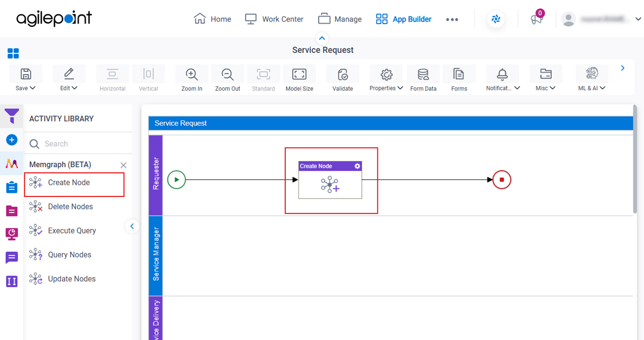Image resolution: width=644 pixels, height=340 pixels.
Task: Show more toolbar items with the right arrow
Action: 623,68
